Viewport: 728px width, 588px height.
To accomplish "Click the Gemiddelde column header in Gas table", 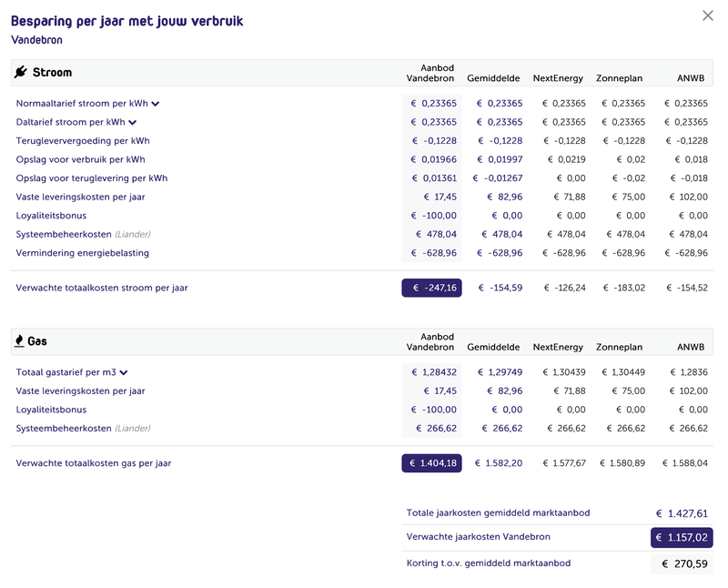I will (493, 347).
